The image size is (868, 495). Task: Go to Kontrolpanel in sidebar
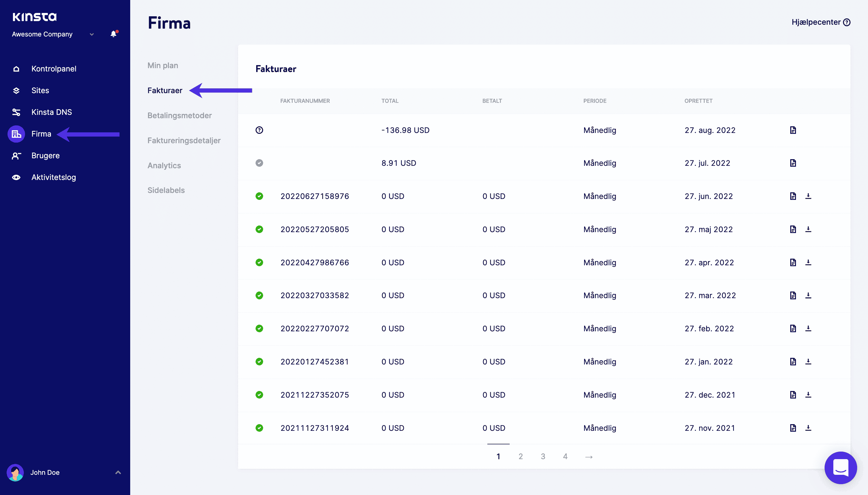[54, 69]
